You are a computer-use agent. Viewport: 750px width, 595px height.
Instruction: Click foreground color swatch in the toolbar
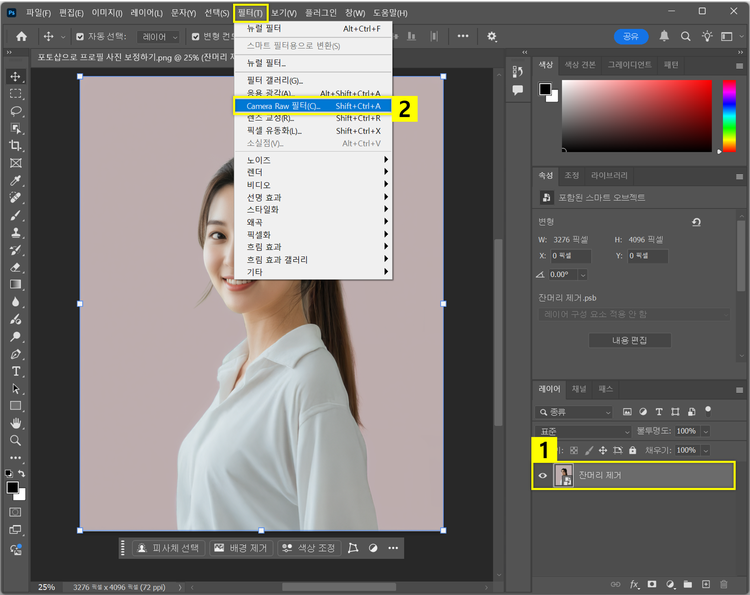(x=12, y=487)
